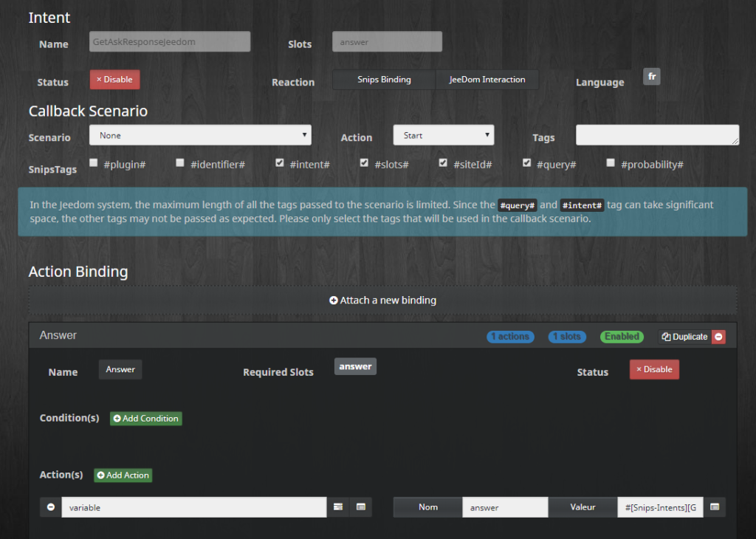Check the #identifier# tag checkbox

[180, 163]
